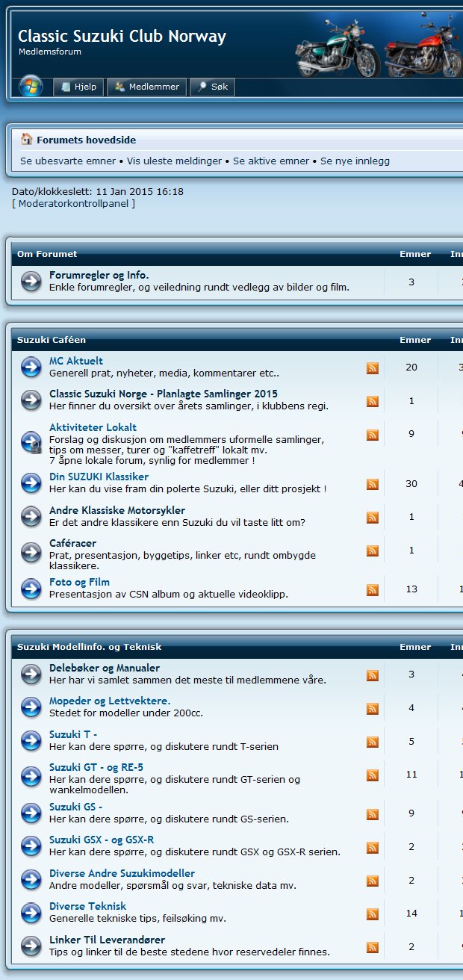Screen dimensions: 463x980
Task: Open Aktiviteter Lokalt forum
Action: 93,427
